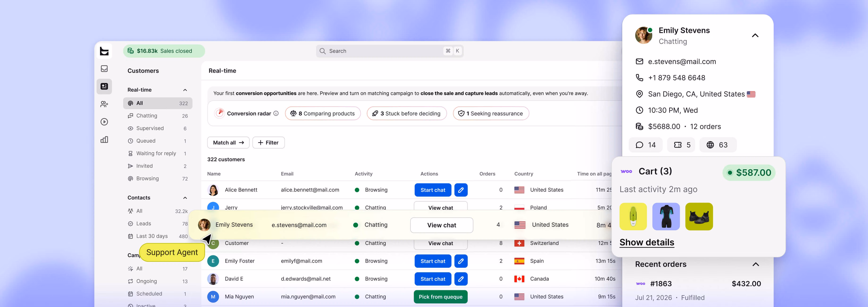Start chat with Alice Bennett
This screenshot has width=868, height=307.
[433, 190]
